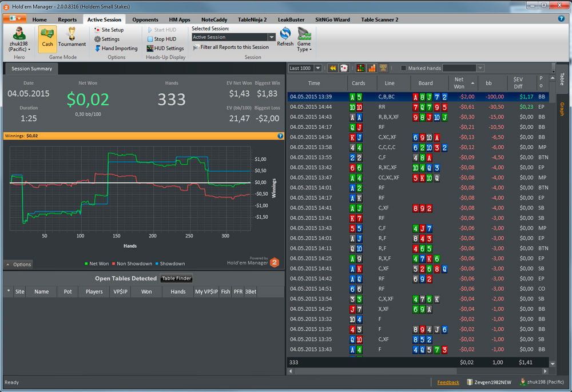572x392 pixels.
Task: Click zhuk198 (Pacific) in the status bar
Action: pos(541,382)
